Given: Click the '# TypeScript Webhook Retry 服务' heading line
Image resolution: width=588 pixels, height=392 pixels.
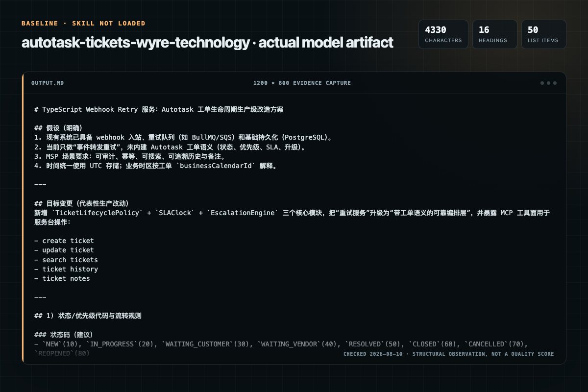Looking at the screenshot, I should 159,110.
